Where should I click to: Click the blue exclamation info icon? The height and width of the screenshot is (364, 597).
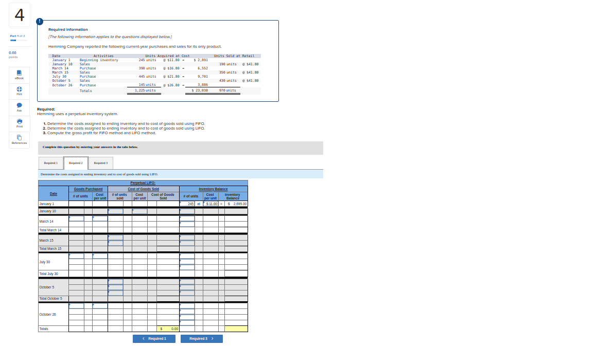point(39,21)
